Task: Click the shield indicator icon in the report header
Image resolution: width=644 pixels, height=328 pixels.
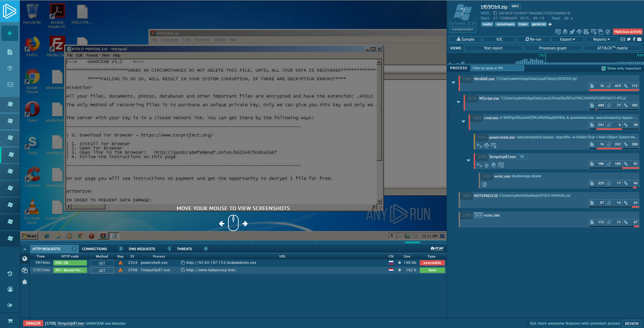Action: (x=608, y=32)
